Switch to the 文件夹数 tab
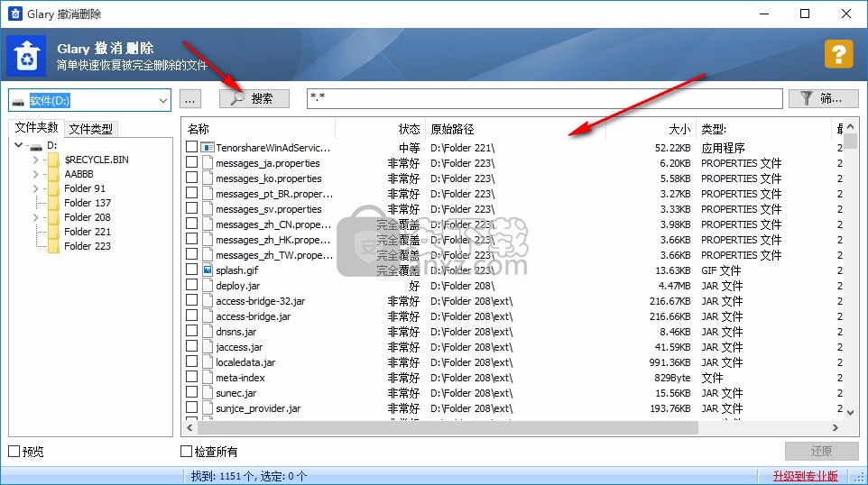Screen dimensions: 868x485 pos(36,128)
